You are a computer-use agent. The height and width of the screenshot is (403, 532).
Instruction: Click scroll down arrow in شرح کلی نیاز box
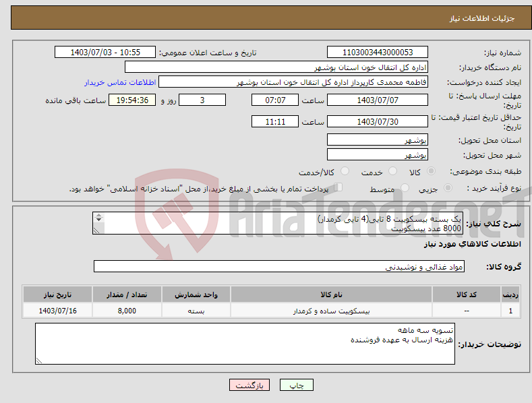point(98,220)
